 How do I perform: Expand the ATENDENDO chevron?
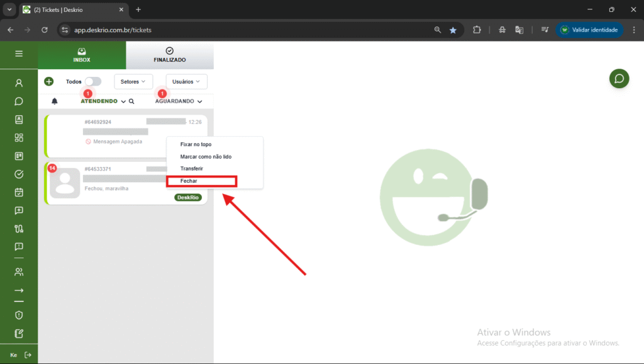point(123,101)
